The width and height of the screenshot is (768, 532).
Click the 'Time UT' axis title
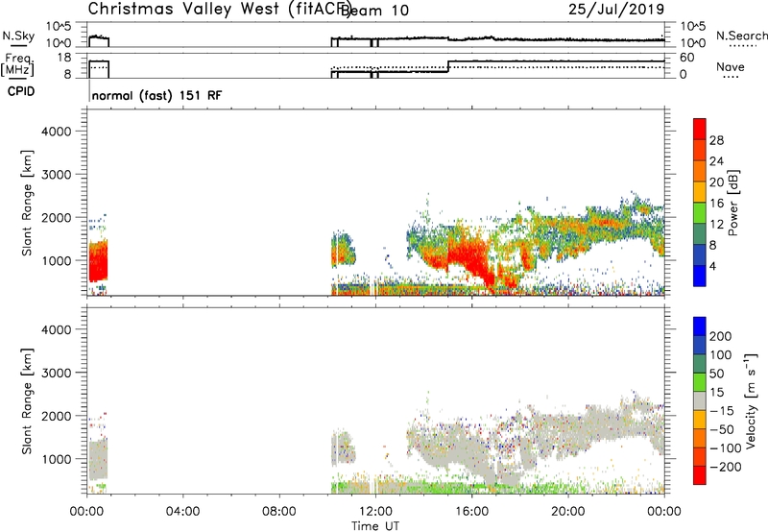375,526
